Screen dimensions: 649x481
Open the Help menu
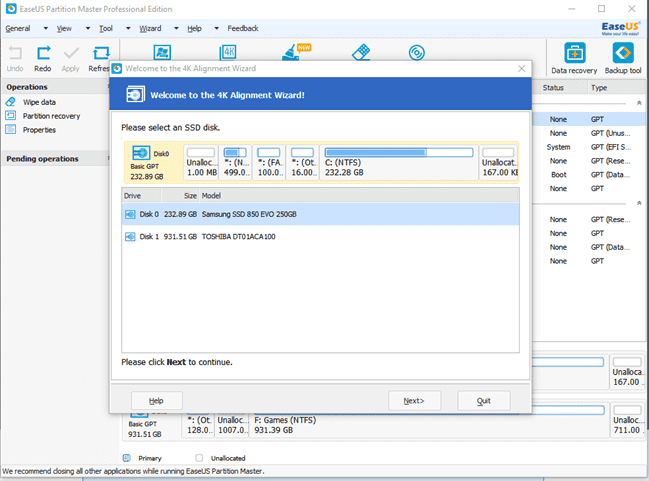tap(195, 29)
